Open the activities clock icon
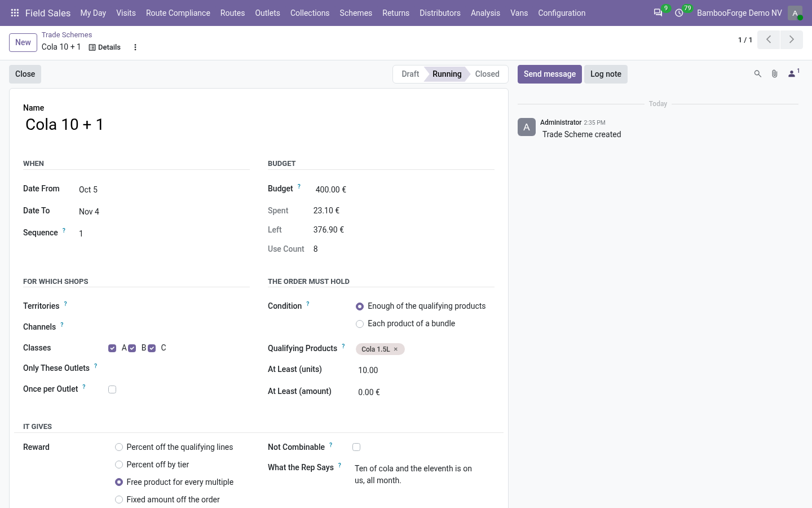Screen dimensions: 812x508 [x=679, y=13]
